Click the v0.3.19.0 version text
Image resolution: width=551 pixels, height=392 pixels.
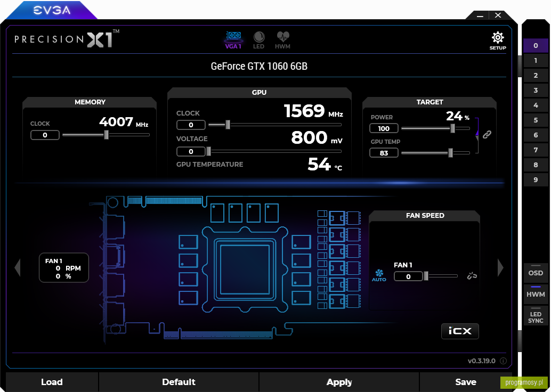pyautogui.click(x=481, y=361)
